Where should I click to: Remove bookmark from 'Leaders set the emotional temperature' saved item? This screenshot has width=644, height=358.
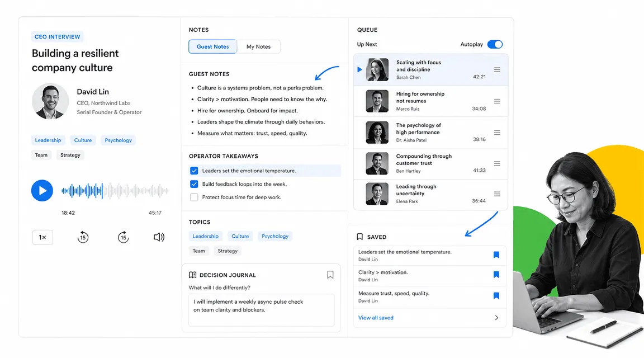pyautogui.click(x=496, y=255)
